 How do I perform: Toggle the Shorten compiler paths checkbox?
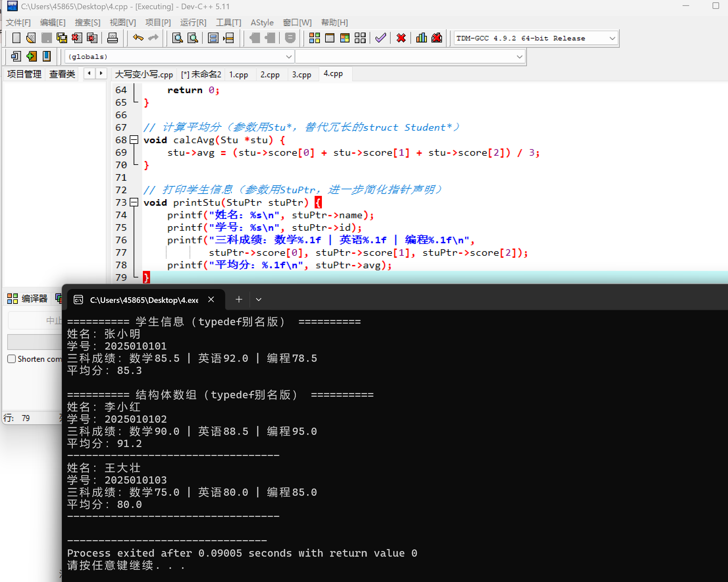coord(12,359)
